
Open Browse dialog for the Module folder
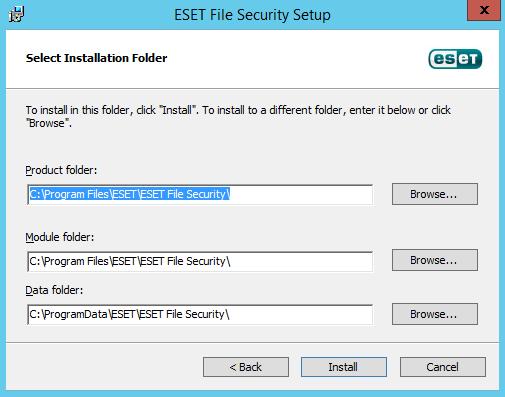(x=435, y=260)
